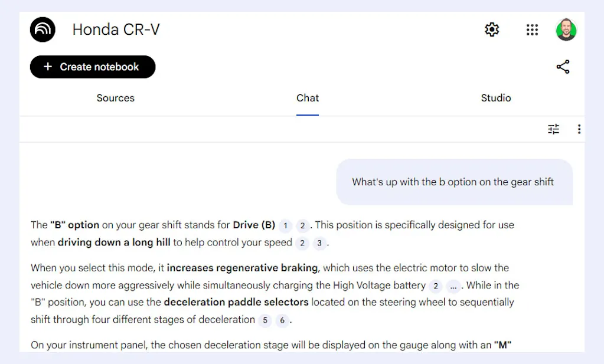This screenshot has width=604, height=364.
Task: Click citation 6 in the response
Action: pos(282,320)
